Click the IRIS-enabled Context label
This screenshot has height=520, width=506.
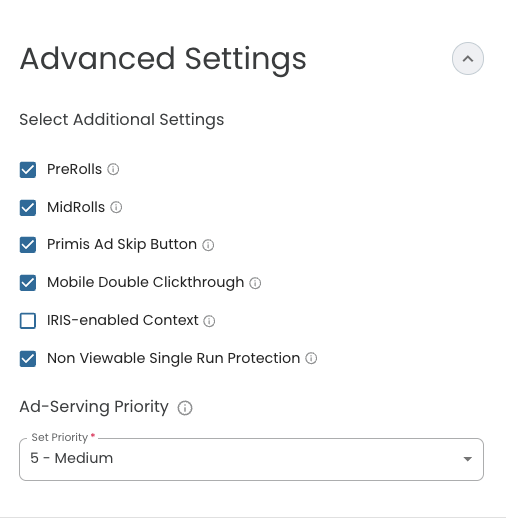[123, 320]
